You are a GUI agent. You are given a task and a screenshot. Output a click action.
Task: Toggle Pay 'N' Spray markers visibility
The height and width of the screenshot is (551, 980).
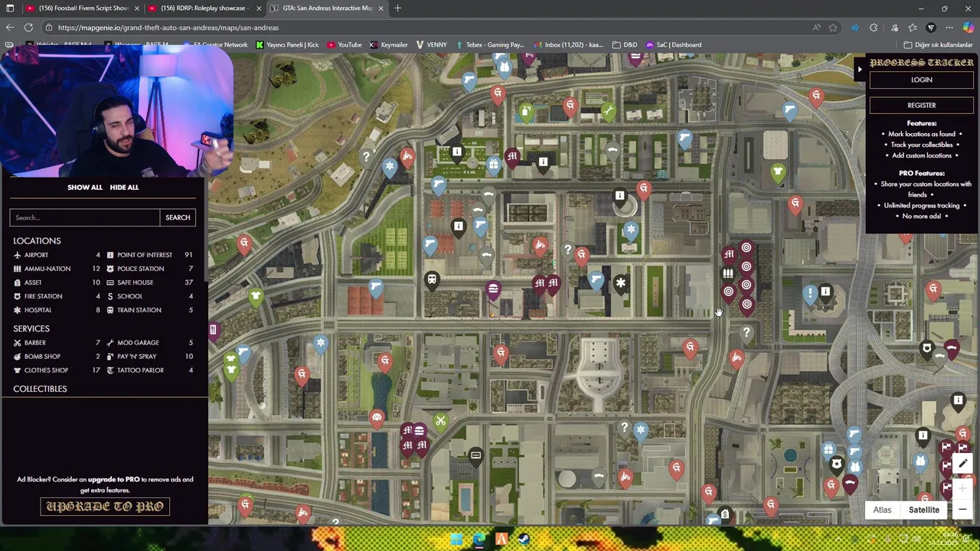click(x=150, y=357)
